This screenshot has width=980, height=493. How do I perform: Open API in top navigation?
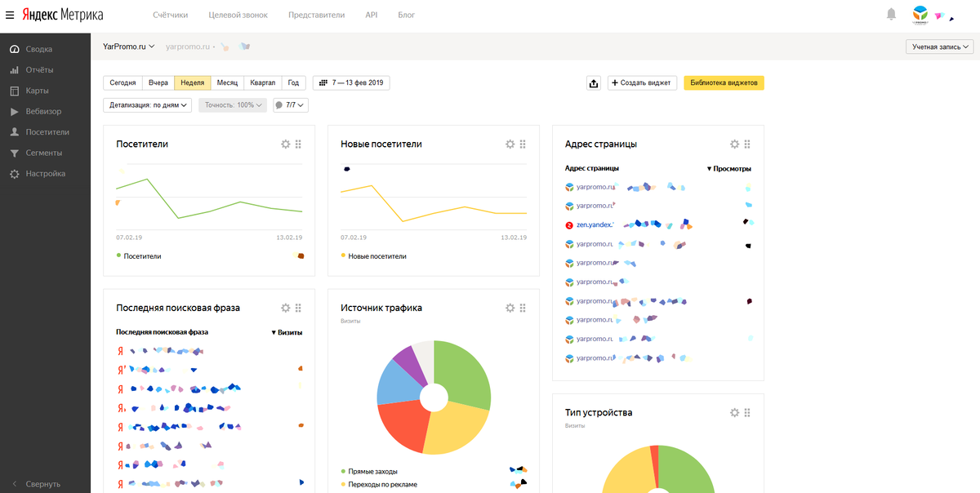[372, 15]
